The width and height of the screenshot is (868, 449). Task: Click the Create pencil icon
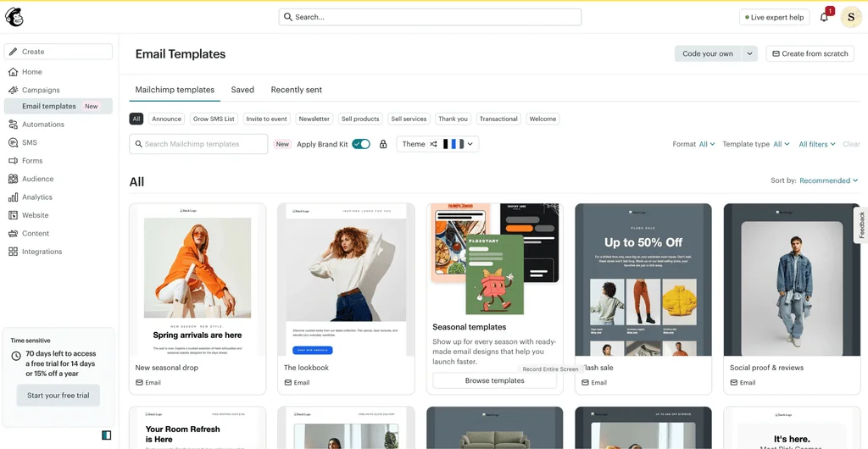pos(14,52)
